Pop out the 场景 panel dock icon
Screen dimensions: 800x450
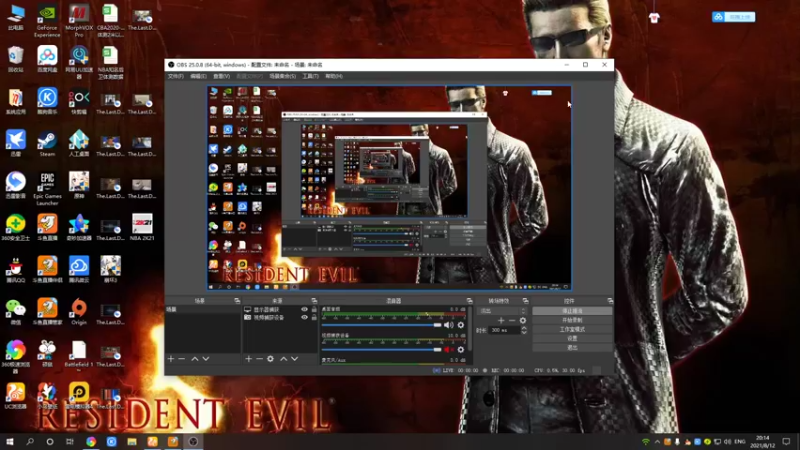[x=237, y=301]
